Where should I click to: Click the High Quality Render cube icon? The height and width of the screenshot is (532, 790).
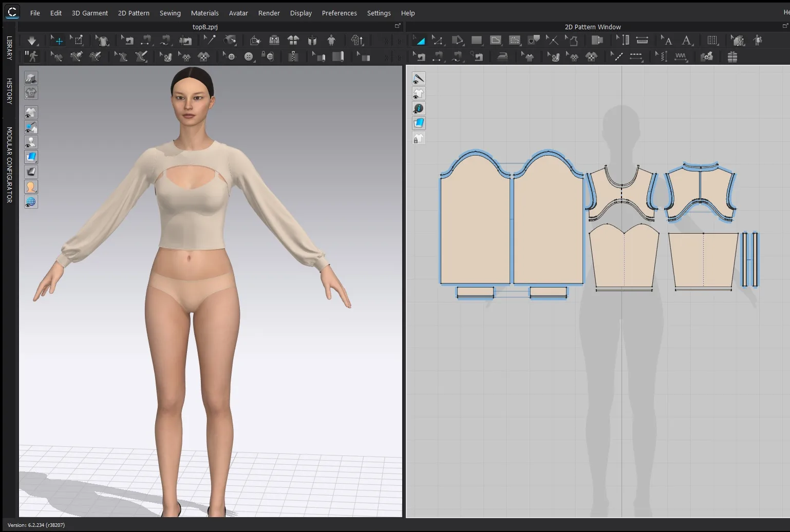tap(31, 78)
